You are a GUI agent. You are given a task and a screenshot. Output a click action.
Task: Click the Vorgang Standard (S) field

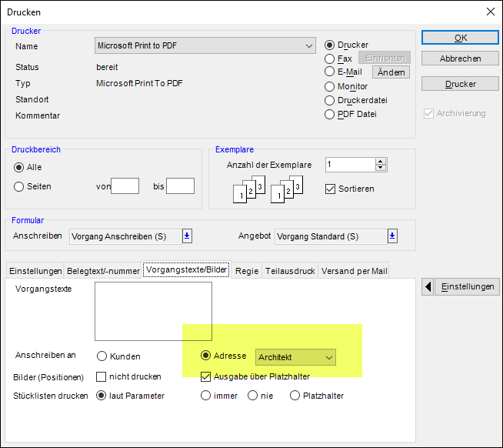pyautogui.click(x=331, y=236)
